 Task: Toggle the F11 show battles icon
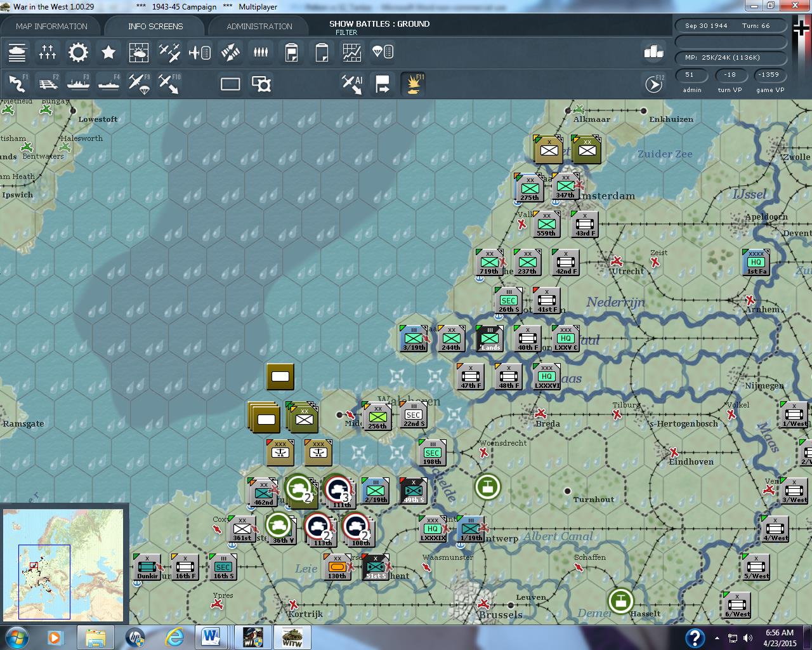(413, 84)
